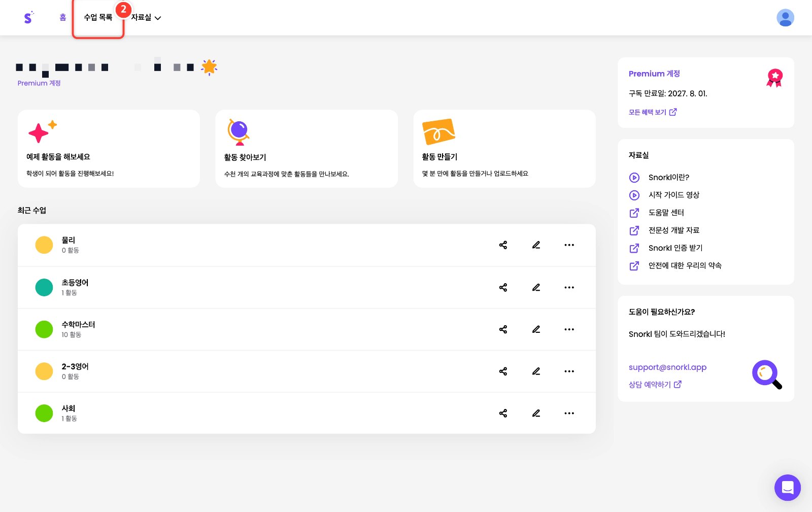Viewport: 812px width, 512px height.
Task: Open the 활동 찾아보기 card
Action: pos(307,149)
